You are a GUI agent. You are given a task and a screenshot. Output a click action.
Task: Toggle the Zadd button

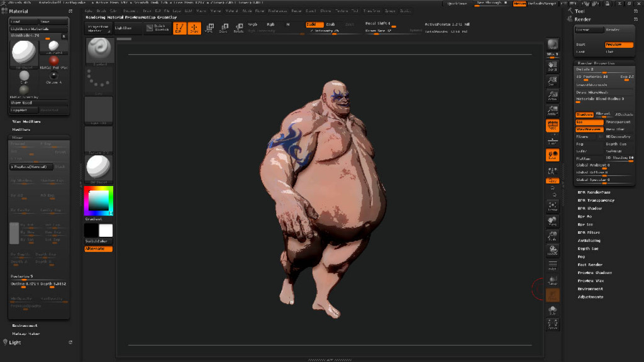point(314,25)
